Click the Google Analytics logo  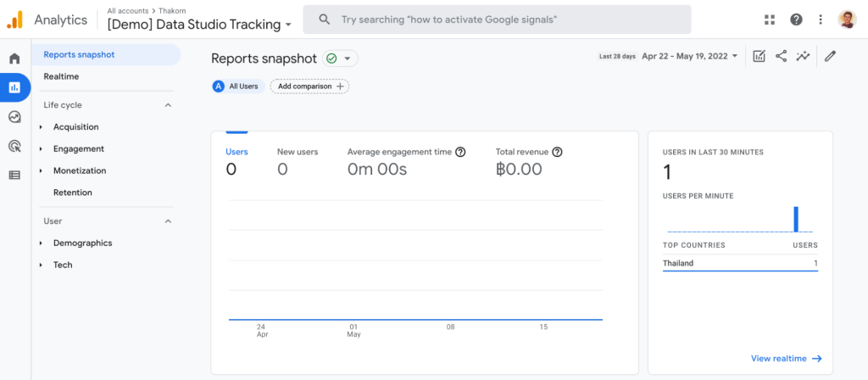tap(15, 20)
